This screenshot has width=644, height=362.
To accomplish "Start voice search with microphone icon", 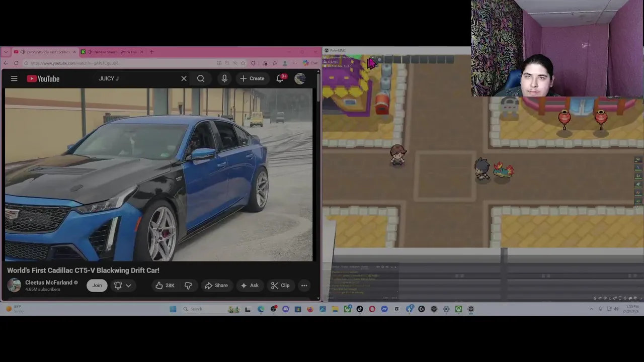I will coord(224,78).
